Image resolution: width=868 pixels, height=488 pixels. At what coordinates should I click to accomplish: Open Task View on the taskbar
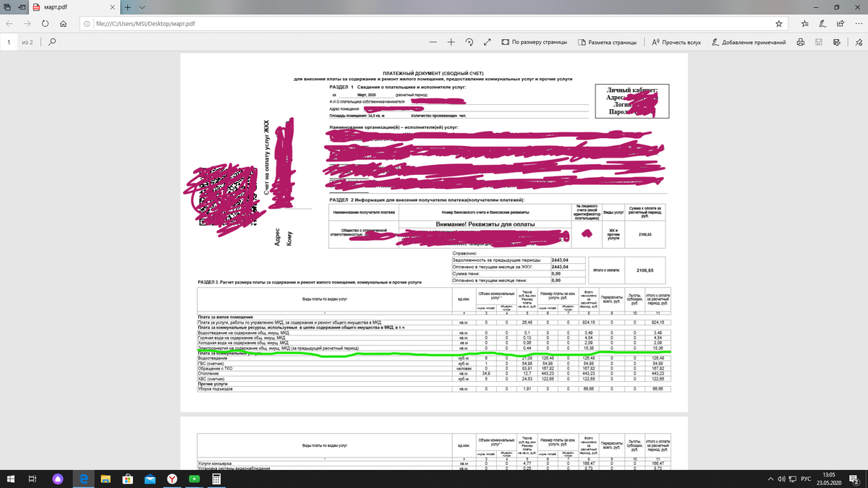click(x=33, y=479)
